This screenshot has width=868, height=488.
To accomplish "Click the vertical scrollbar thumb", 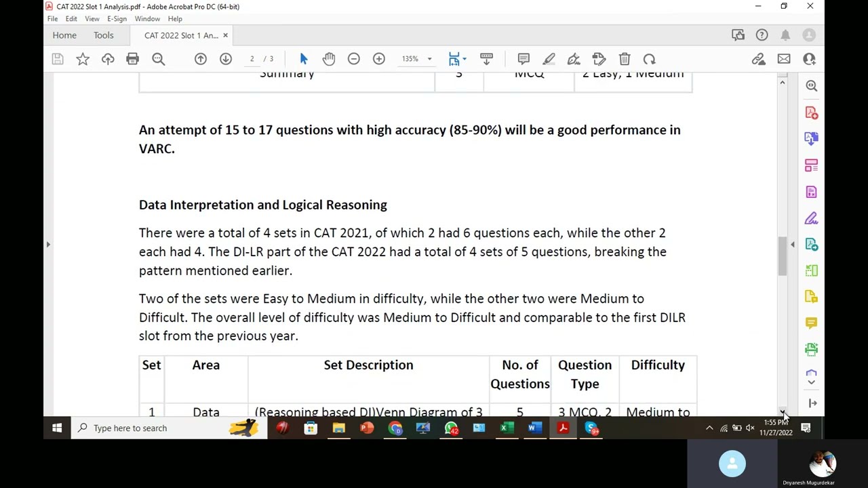I will coord(783,256).
